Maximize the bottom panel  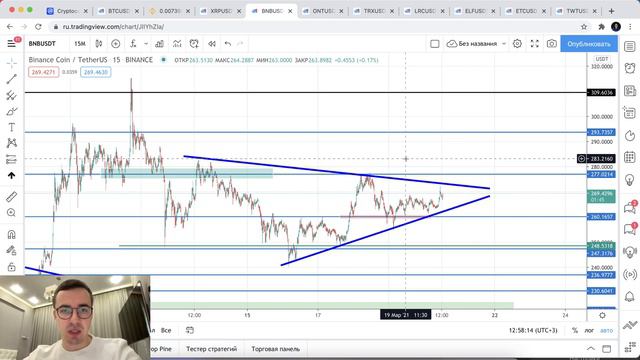click(x=607, y=349)
